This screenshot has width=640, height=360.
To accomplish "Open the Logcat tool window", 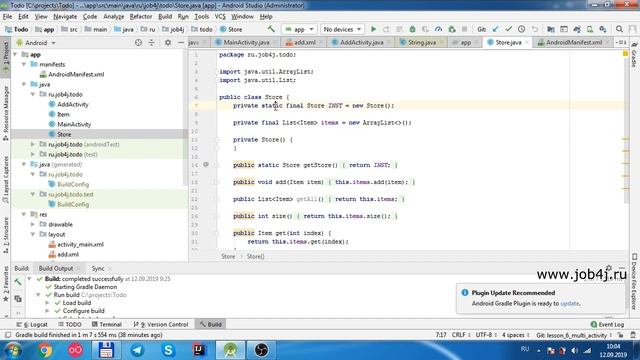I will click(x=32, y=324).
